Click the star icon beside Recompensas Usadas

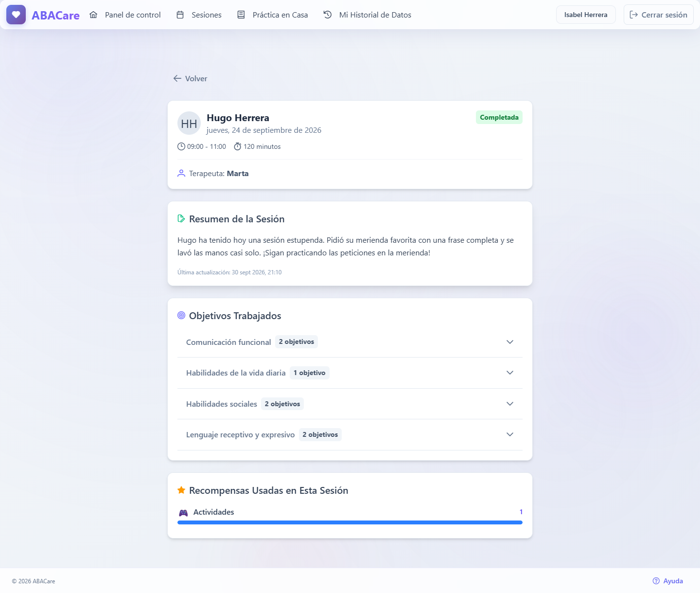click(x=181, y=490)
